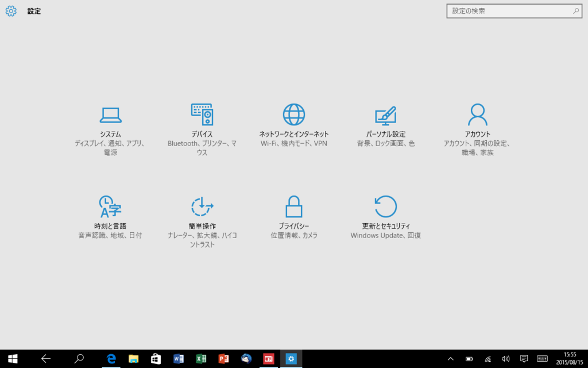Launch Microsoft Edge from the taskbar
The width and height of the screenshot is (588, 368).
tap(111, 359)
